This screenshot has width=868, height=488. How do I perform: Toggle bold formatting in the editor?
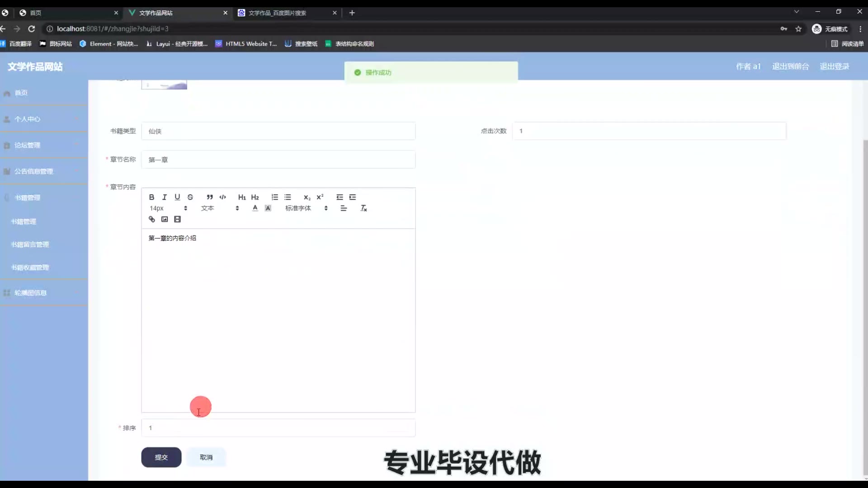point(152,197)
